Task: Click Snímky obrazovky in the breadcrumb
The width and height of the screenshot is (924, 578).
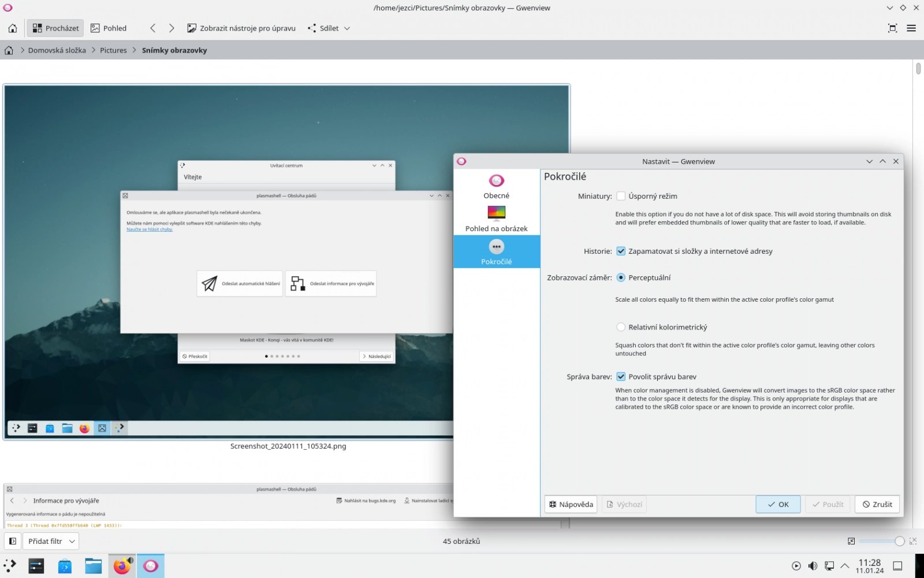Action: click(x=174, y=50)
